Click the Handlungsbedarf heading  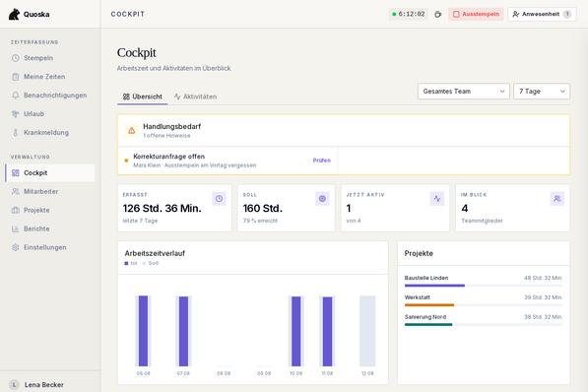tap(171, 126)
